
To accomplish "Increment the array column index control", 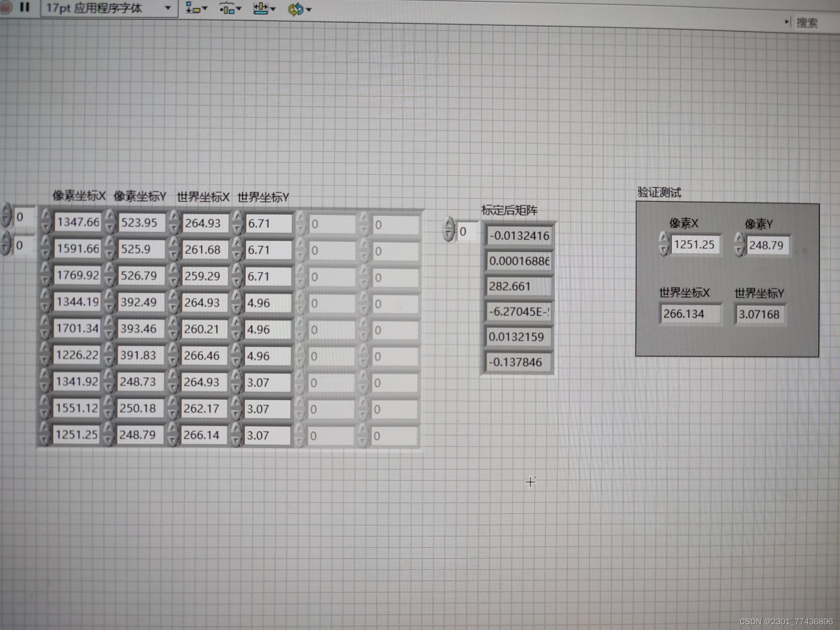I will (x=6, y=239).
